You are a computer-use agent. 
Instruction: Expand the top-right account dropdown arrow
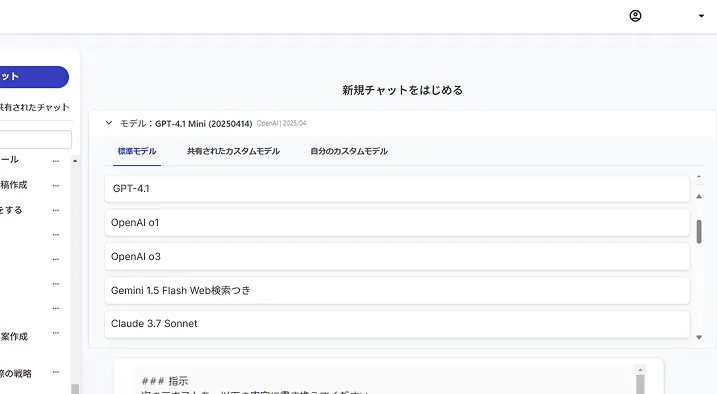tap(701, 16)
